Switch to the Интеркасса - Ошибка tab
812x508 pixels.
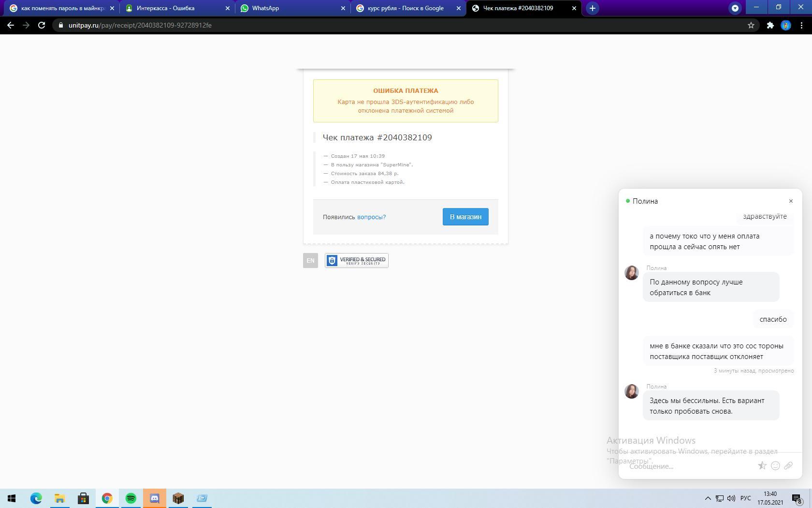pos(176,8)
